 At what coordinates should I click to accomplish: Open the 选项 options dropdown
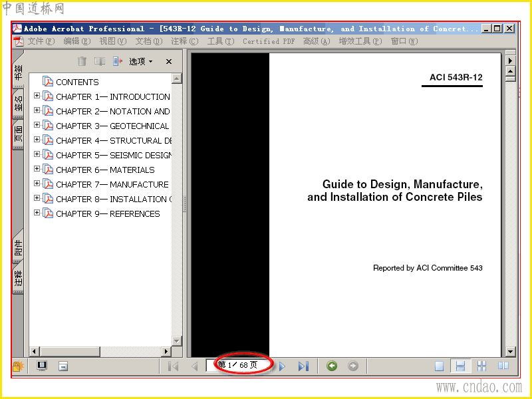[141, 61]
